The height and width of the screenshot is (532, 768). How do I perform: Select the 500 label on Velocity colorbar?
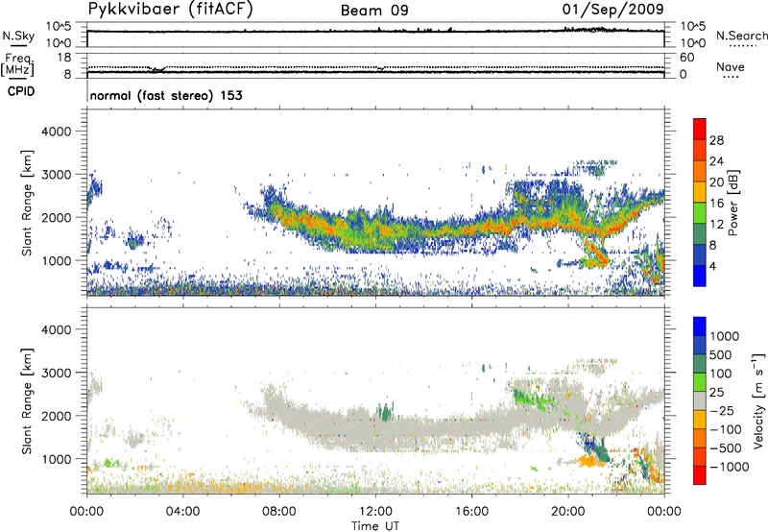click(721, 354)
